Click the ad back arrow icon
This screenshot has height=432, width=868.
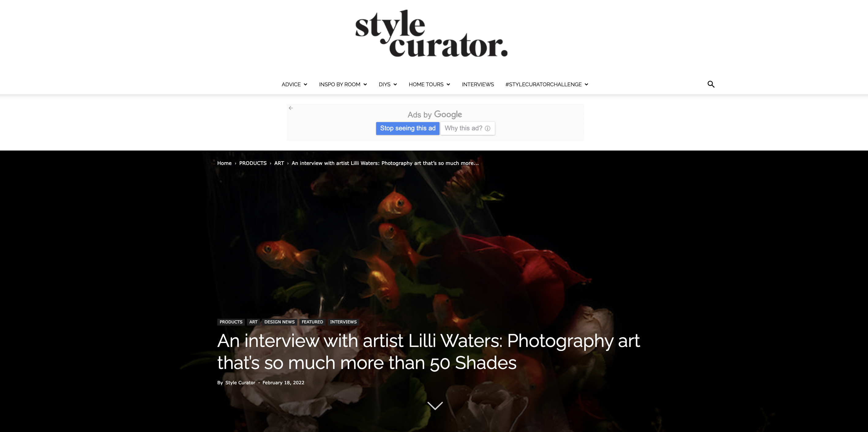pos(291,108)
